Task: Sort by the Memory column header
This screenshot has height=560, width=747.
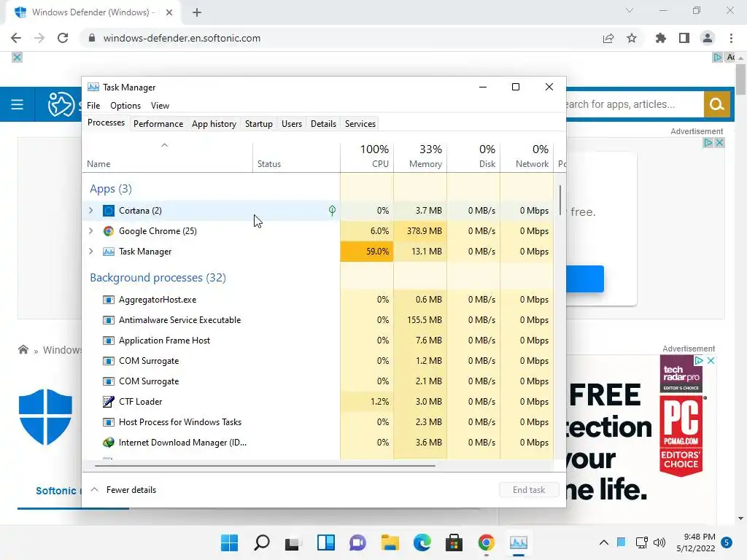Action: [x=420, y=157]
